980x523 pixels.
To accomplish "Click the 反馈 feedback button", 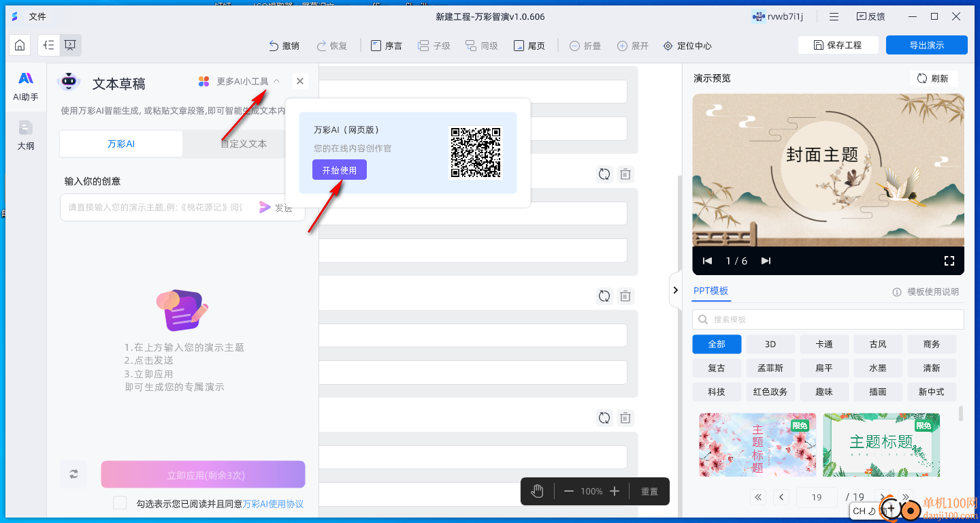I will click(870, 16).
